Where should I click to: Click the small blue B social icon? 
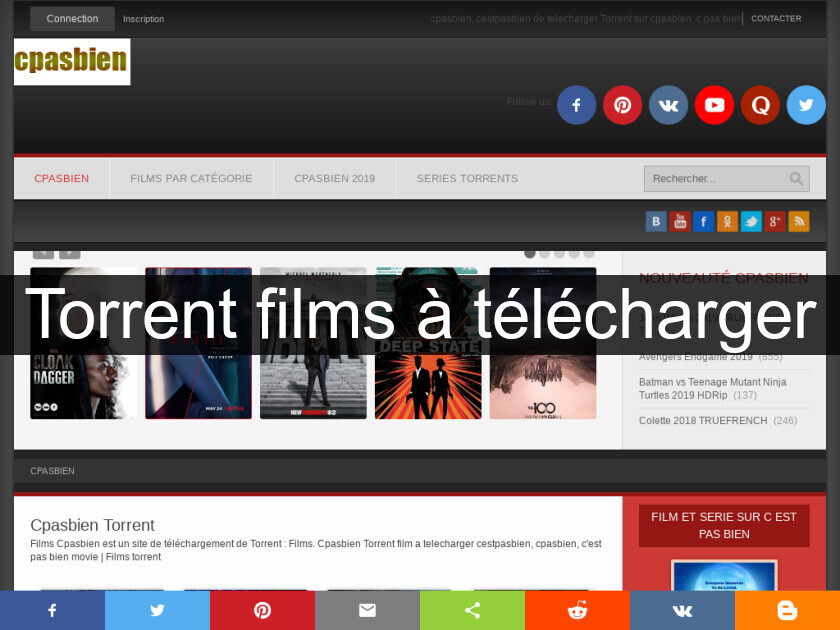point(656,221)
